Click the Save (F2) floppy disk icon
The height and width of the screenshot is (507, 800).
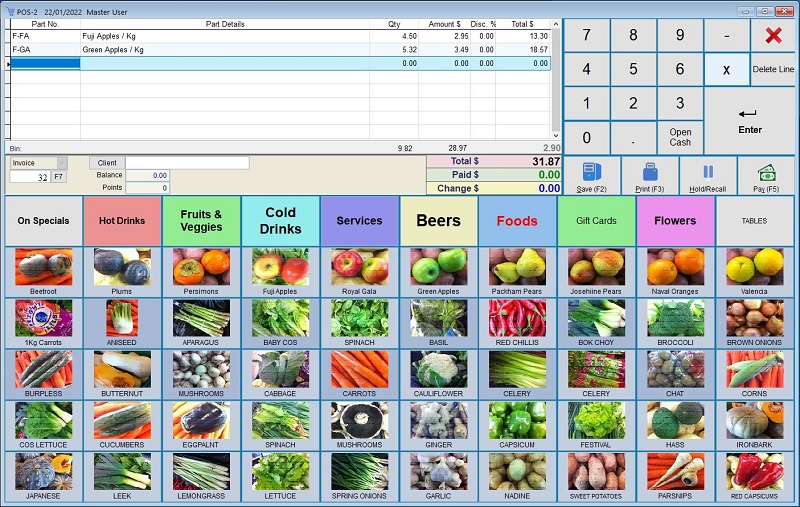coord(592,172)
